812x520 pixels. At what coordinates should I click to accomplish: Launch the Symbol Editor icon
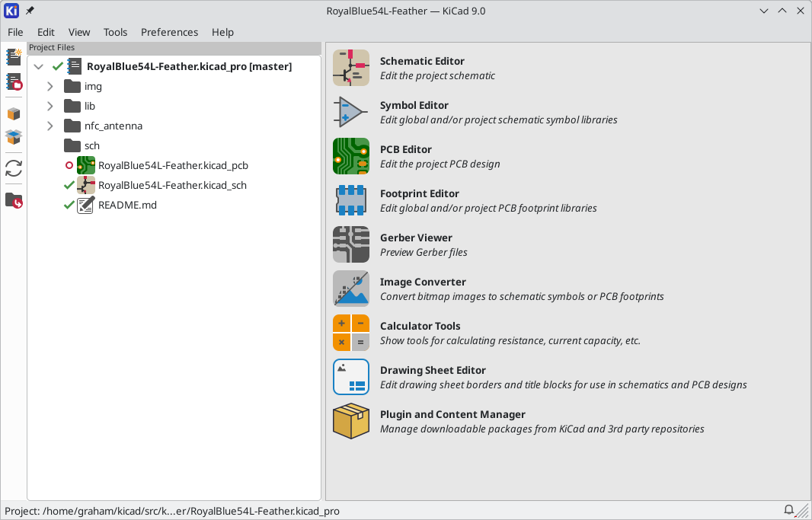351,112
